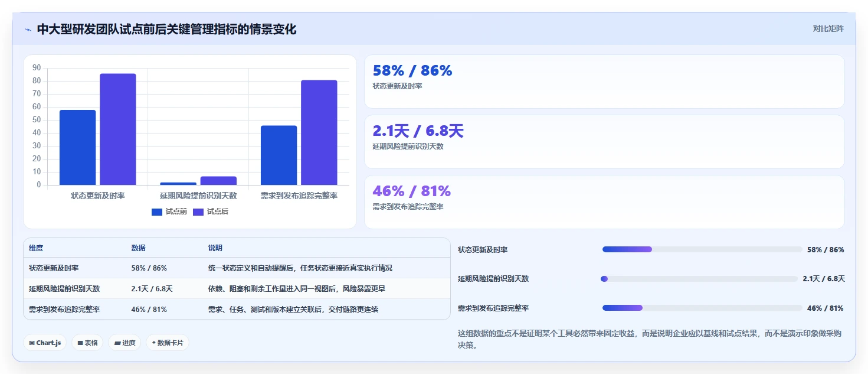The image size is (868, 374).
Task: Click the 数据 table column header
Action: click(138, 248)
